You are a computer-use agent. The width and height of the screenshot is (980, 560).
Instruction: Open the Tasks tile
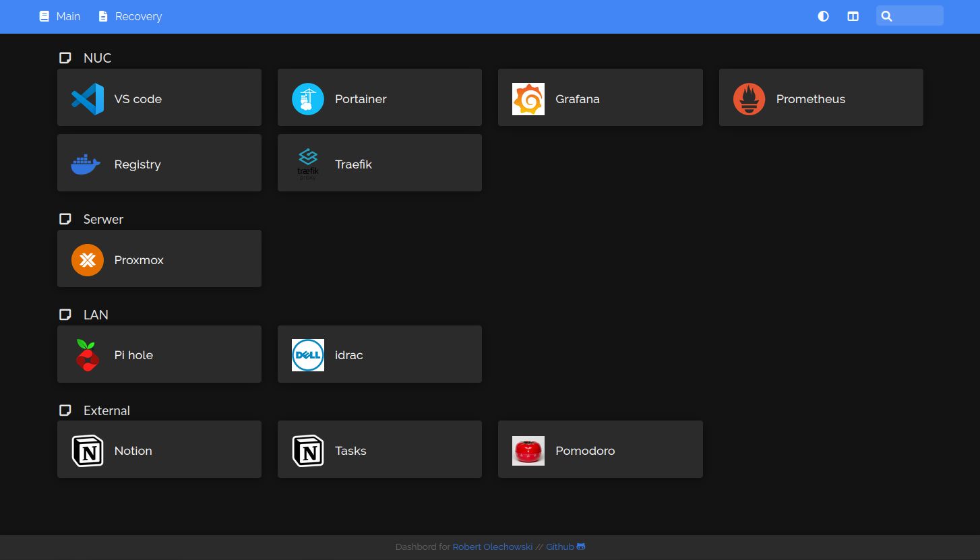[x=379, y=450]
